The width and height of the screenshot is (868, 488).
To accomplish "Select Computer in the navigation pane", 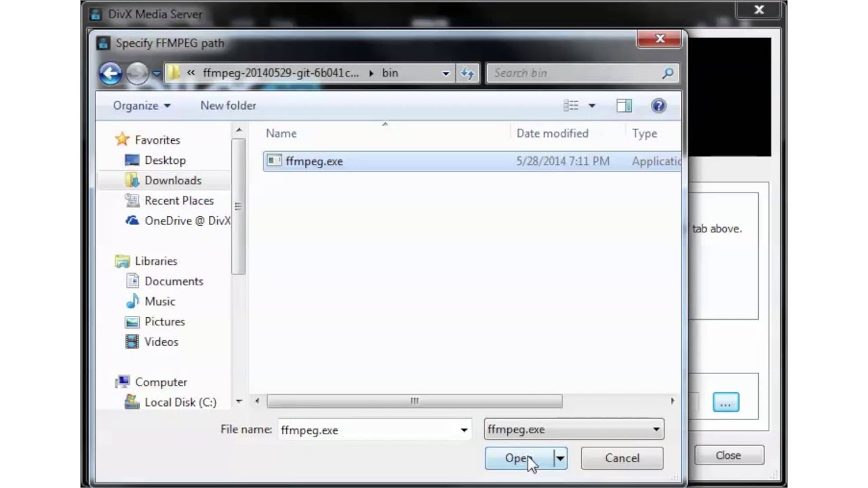I will (x=161, y=382).
